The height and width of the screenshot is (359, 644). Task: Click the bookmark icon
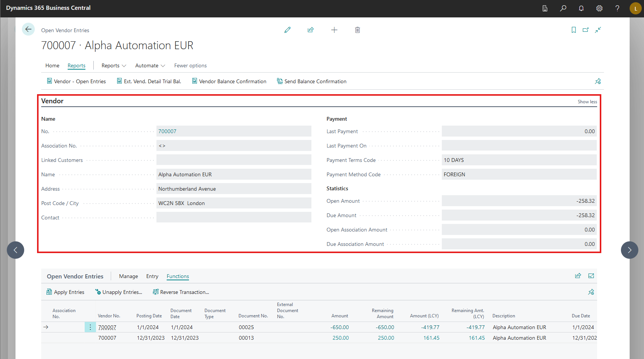point(574,30)
